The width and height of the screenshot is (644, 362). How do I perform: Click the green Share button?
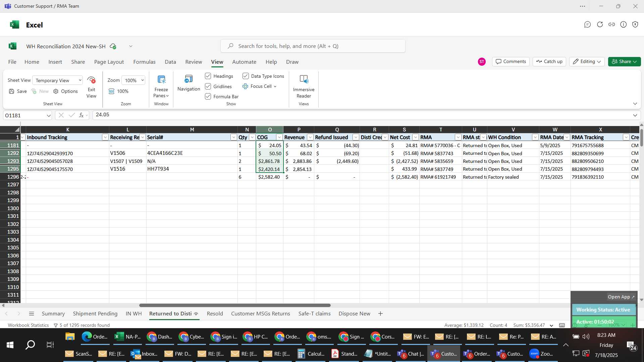coord(624,62)
